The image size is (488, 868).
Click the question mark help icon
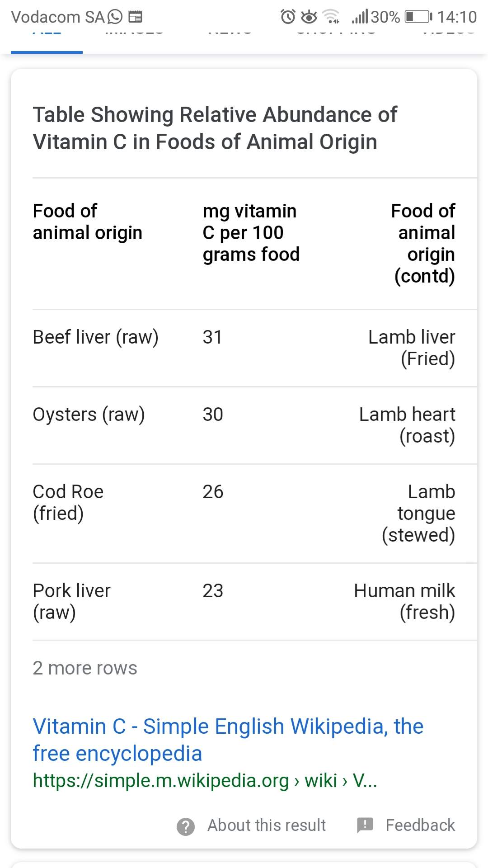[185, 826]
